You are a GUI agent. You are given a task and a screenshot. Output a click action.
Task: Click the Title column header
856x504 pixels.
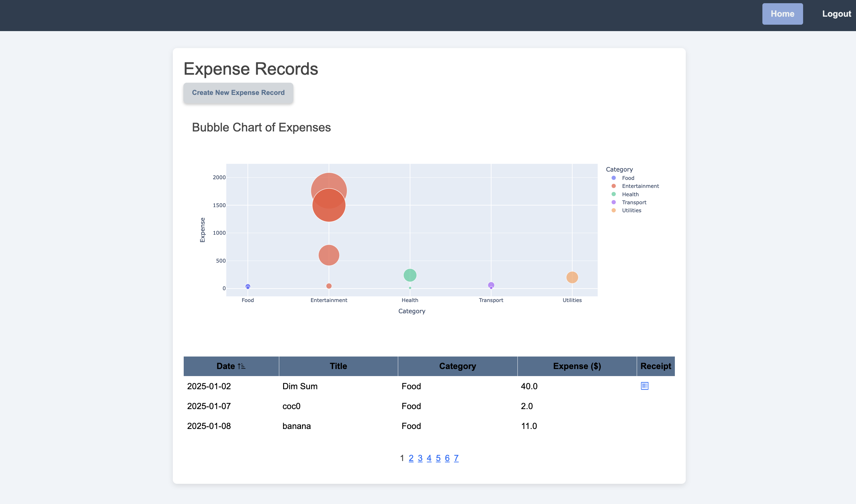[x=338, y=366]
